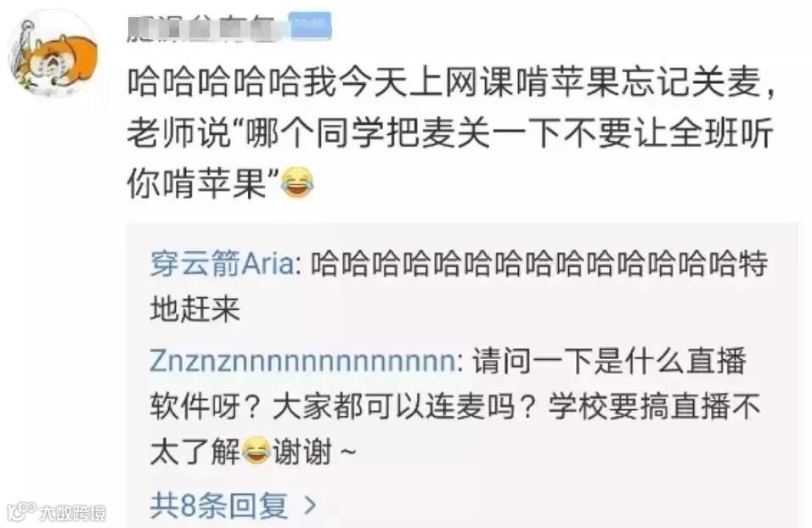Open 穿云箭Aria's profile link

[223, 263]
